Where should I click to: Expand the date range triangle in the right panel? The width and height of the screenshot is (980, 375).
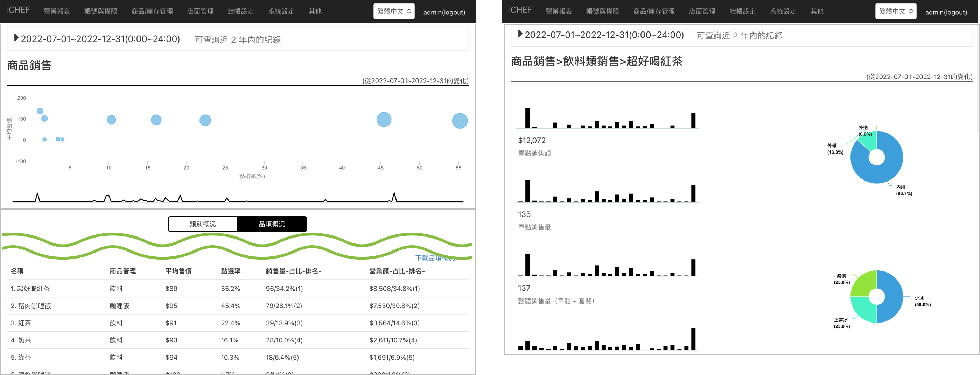[520, 34]
